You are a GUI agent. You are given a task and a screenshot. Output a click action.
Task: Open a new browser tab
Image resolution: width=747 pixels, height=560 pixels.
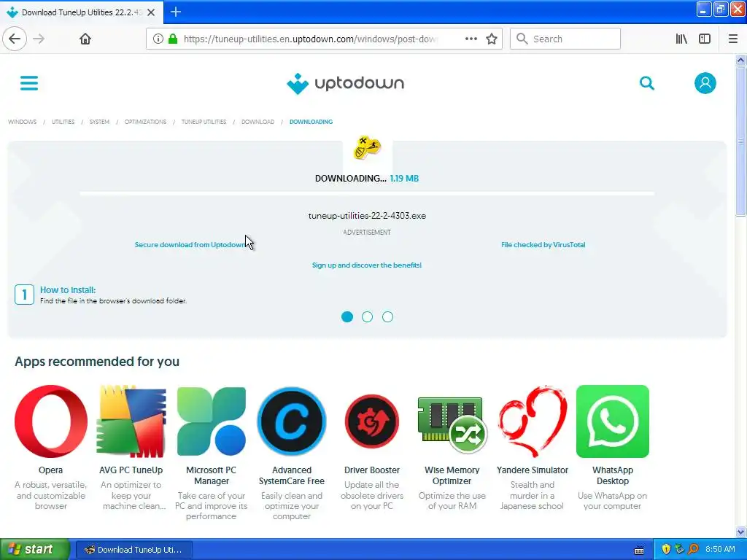click(175, 12)
